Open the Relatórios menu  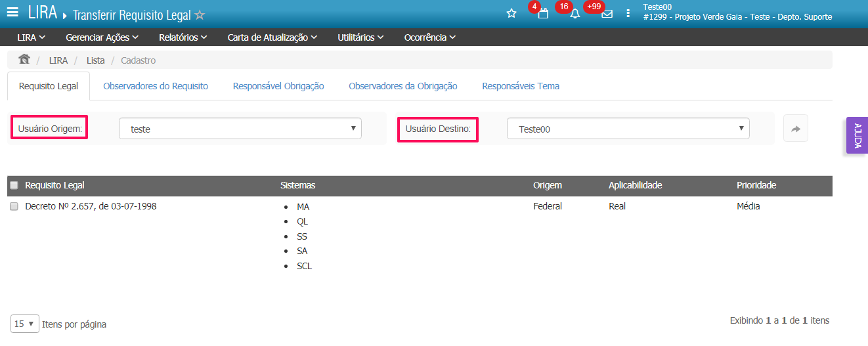point(183,37)
